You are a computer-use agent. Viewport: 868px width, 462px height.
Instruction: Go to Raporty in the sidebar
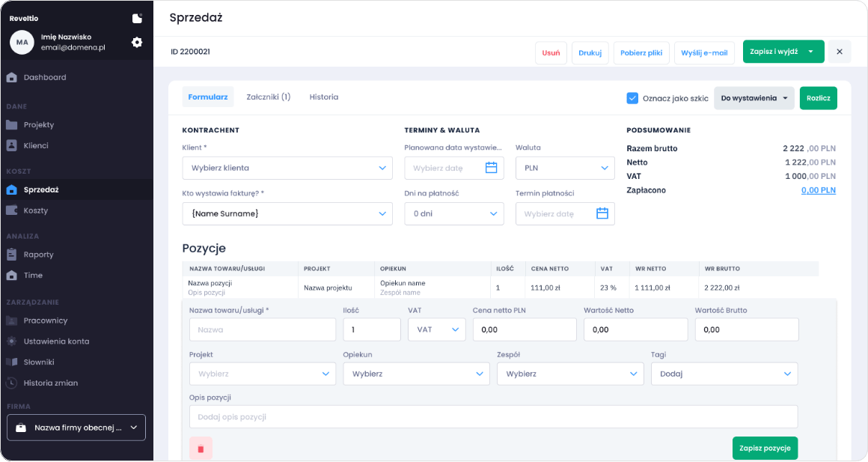(x=38, y=255)
